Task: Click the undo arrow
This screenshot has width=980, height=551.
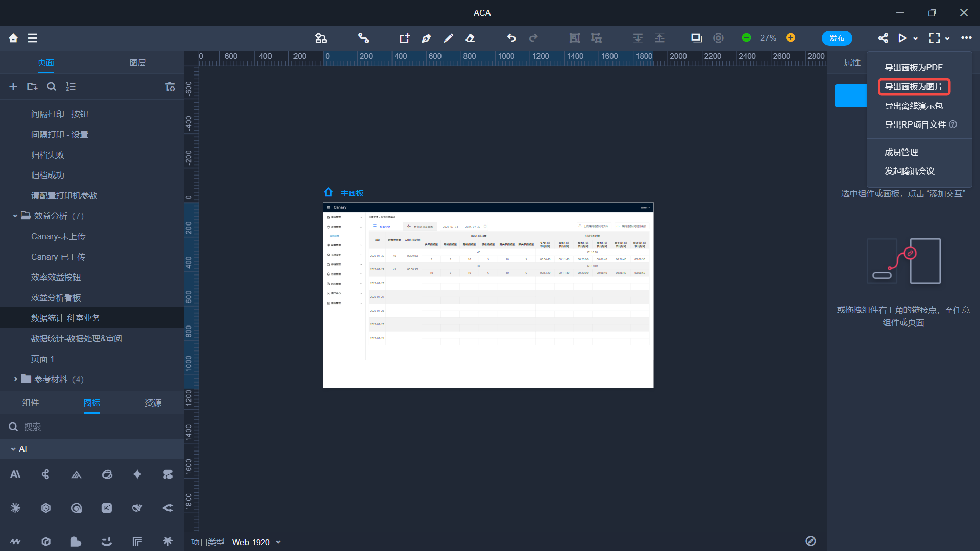Action: coord(511,38)
